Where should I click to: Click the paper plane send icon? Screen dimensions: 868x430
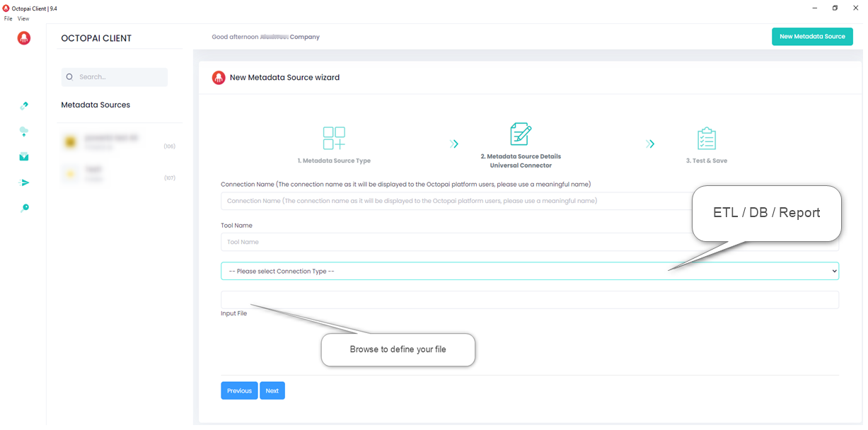pos(25,182)
